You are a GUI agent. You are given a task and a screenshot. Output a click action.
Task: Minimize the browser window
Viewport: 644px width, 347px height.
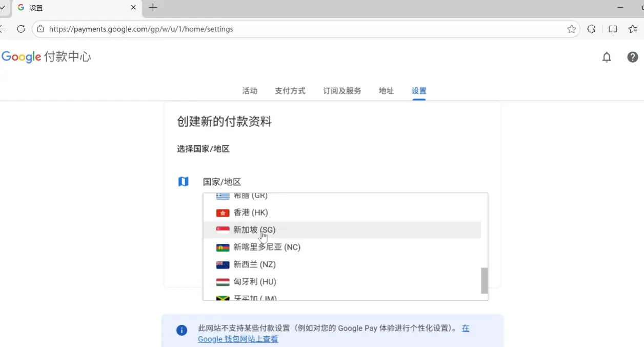coord(620,8)
